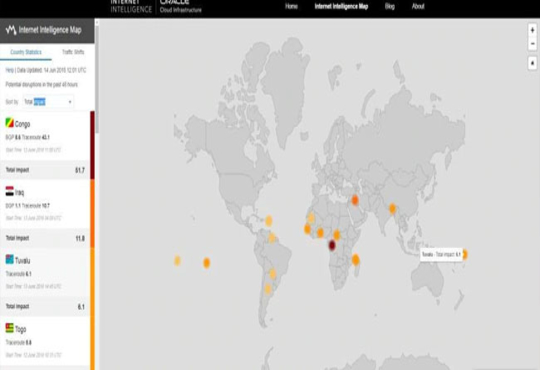Select the dark red Congo map marker

click(332, 245)
